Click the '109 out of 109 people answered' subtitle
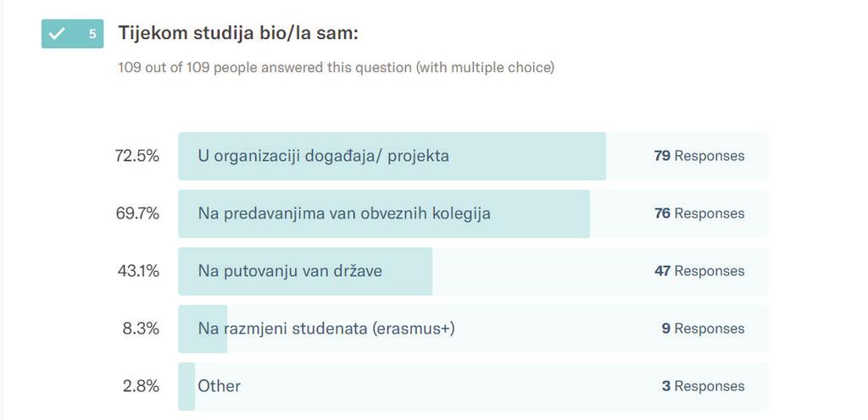This screenshot has height=420, width=868. [x=336, y=68]
